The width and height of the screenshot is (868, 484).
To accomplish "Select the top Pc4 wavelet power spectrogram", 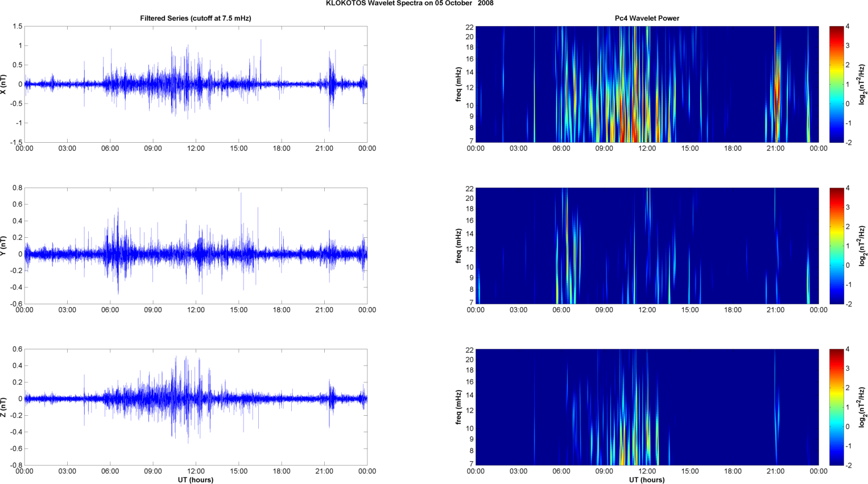I will click(x=647, y=84).
